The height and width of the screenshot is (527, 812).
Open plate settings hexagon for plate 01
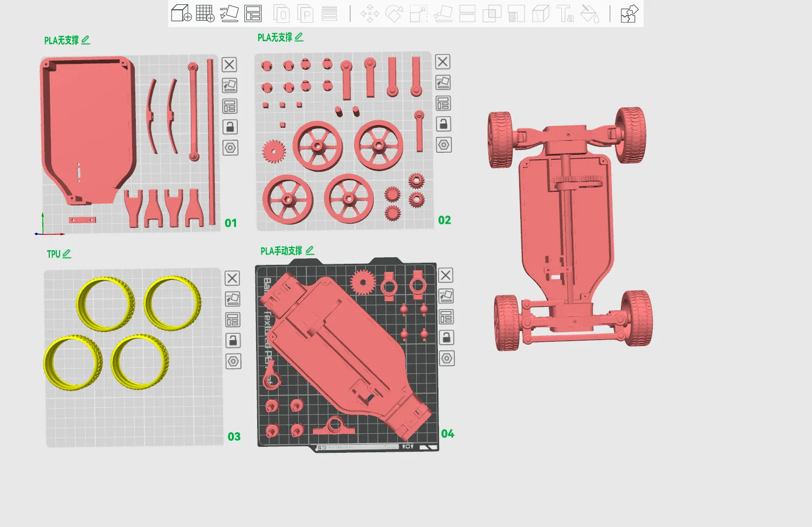230,148
